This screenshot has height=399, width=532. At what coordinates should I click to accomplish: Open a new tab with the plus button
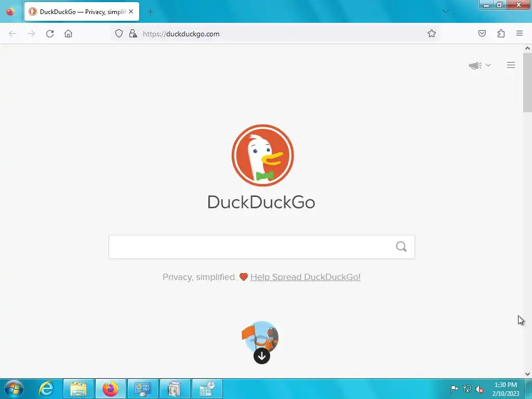coord(150,12)
